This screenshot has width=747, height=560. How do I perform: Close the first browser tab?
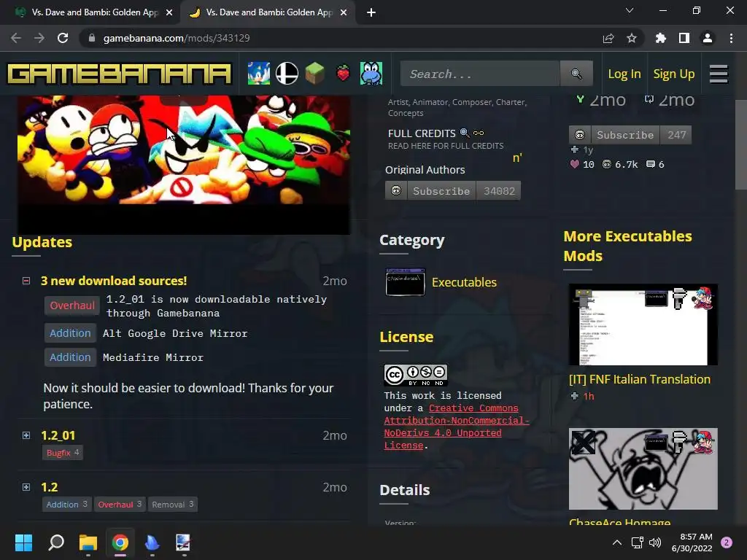click(x=169, y=12)
